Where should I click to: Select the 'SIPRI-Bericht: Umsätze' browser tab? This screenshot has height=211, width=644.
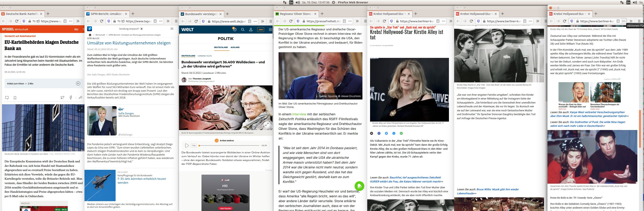tap(106, 14)
